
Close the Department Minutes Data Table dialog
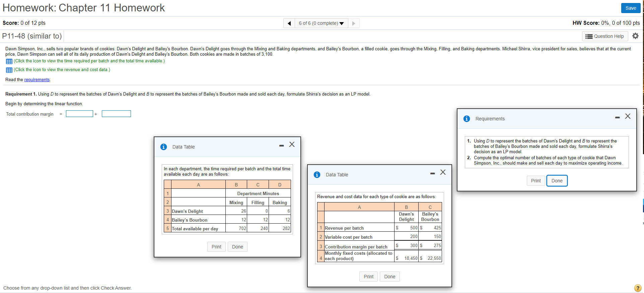292,144
